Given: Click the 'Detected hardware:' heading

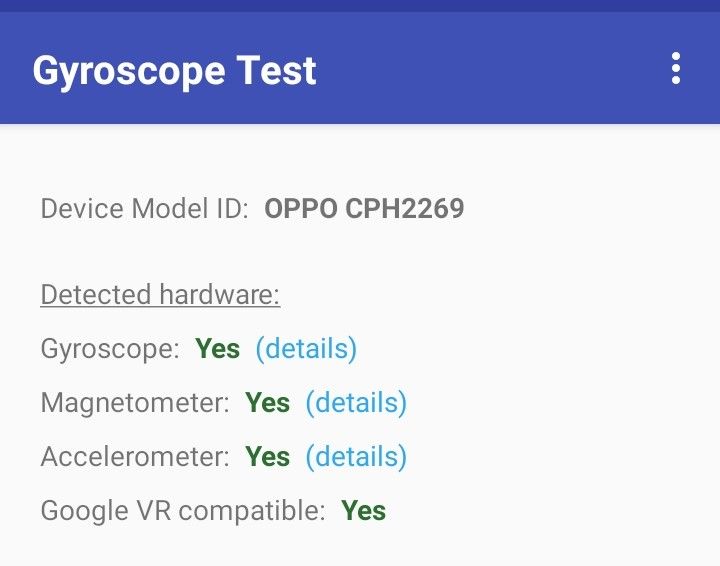Looking at the screenshot, I should [160, 295].
